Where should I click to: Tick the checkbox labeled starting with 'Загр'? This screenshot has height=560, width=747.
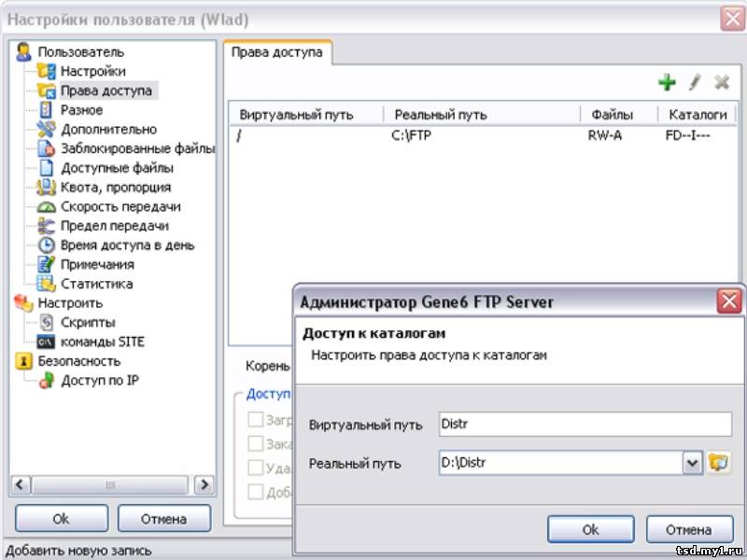pyautogui.click(x=255, y=419)
